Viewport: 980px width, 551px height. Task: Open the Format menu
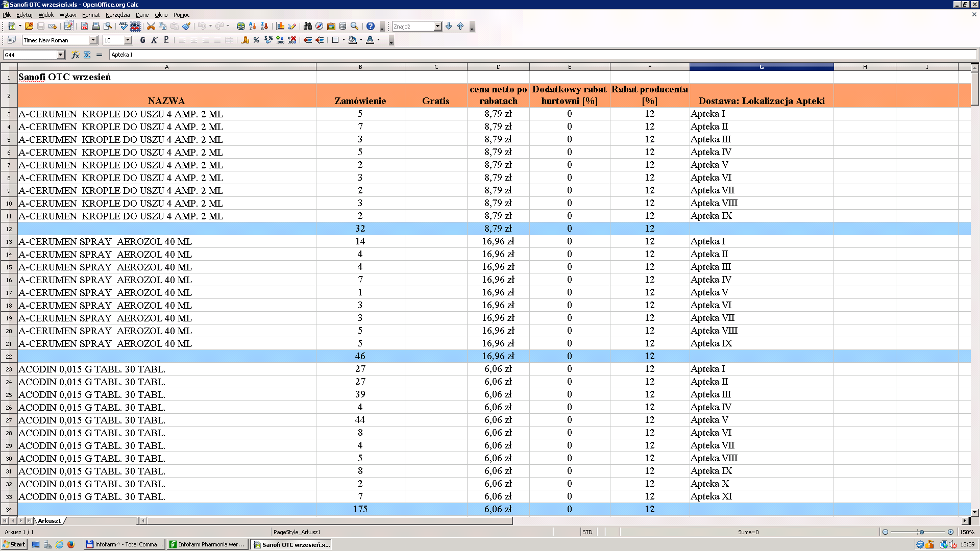[x=90, y=15]
